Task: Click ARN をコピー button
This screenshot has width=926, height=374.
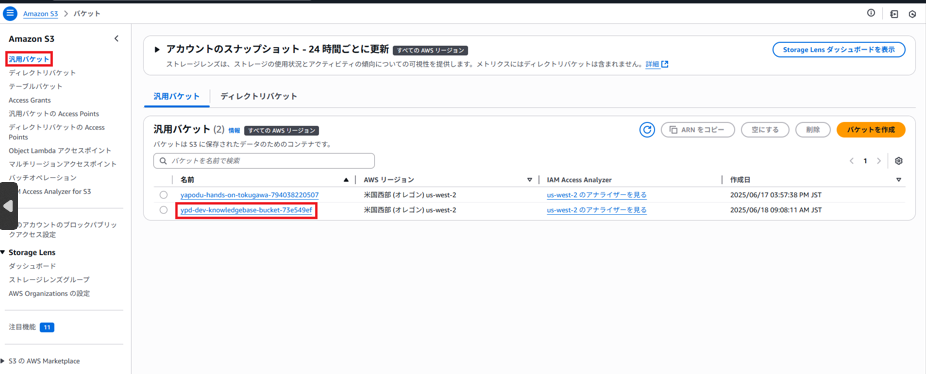Action: click(x=697, y=129)
